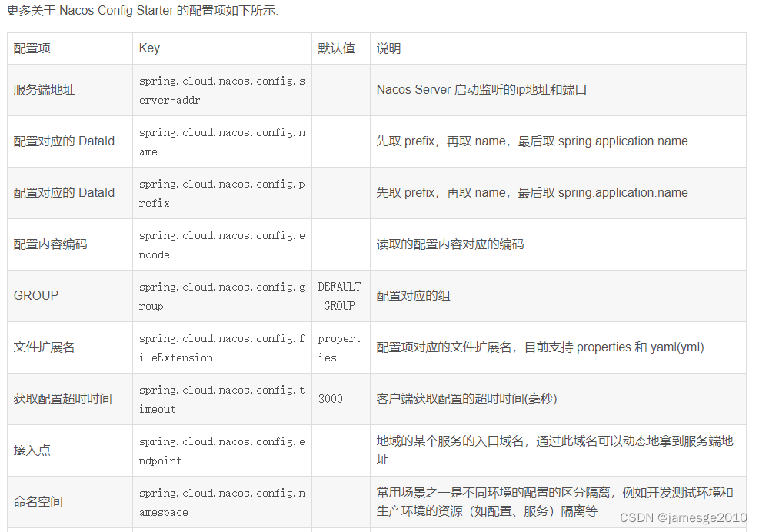
Task: Click the description in the config.prefix row
Action: pos(532,193)
